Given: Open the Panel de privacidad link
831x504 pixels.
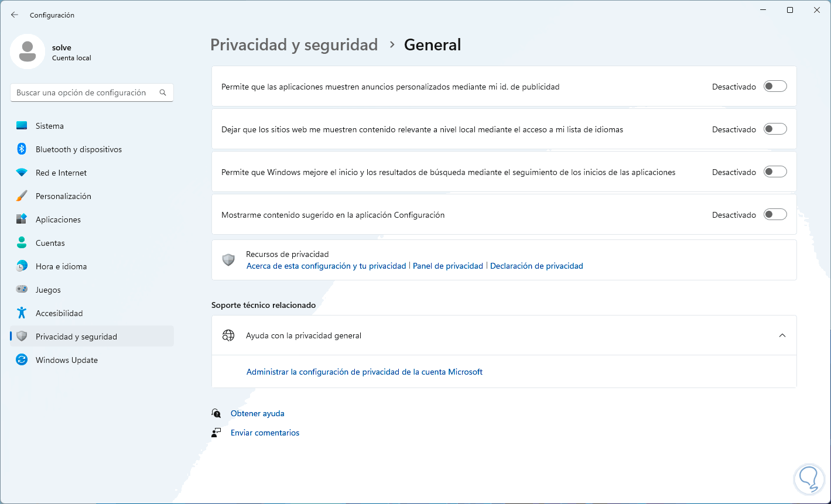Looking at the screenshot, I should pyautogui.click(x=448, y=266).
